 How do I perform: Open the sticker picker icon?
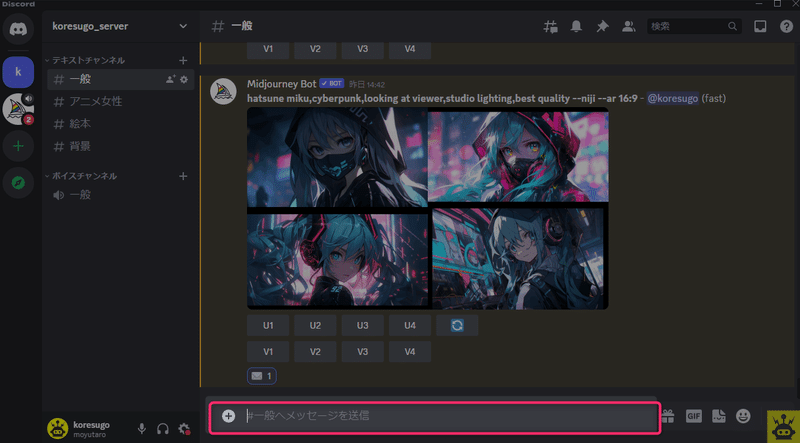click(719, 416)
